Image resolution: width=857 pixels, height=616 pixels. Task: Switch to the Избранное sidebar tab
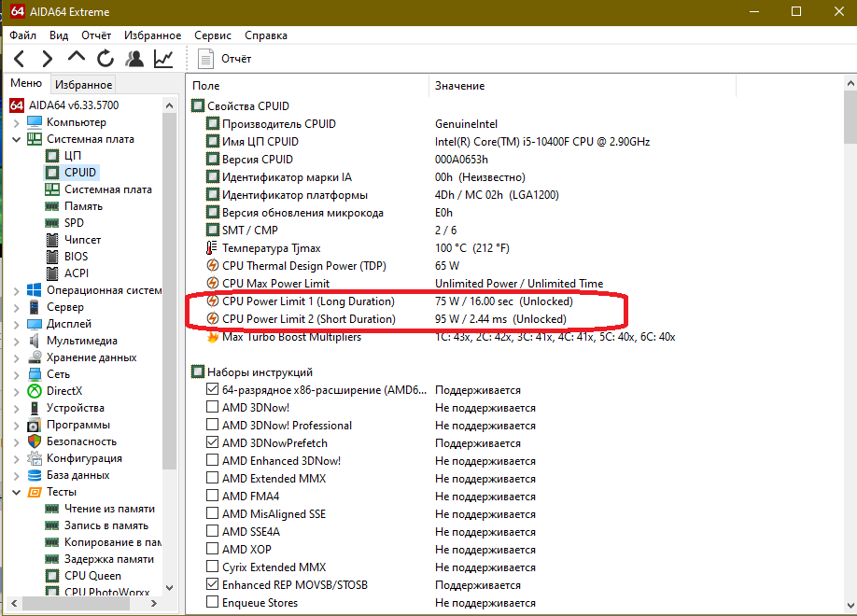(84, 84)
